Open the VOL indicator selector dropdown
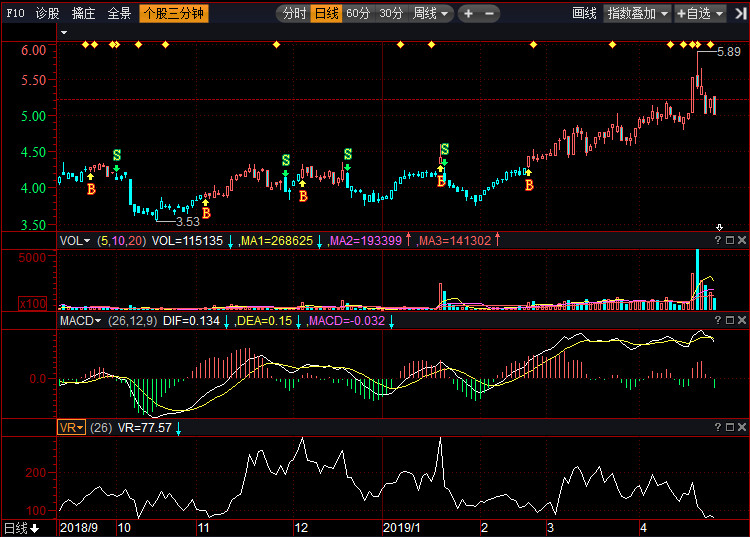Image resolution: width=750 pixels, height=537 pixels. click(x=75, y=241)
